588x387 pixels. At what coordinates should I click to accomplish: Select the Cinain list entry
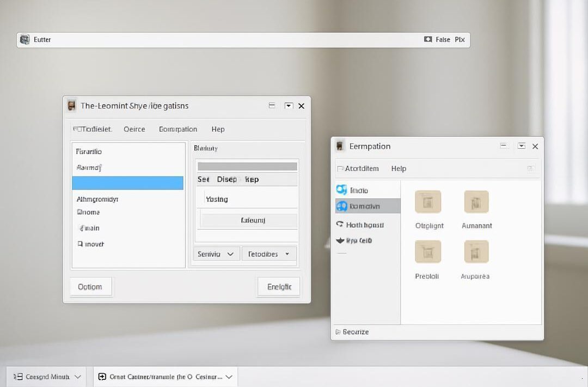pos(89,228)
